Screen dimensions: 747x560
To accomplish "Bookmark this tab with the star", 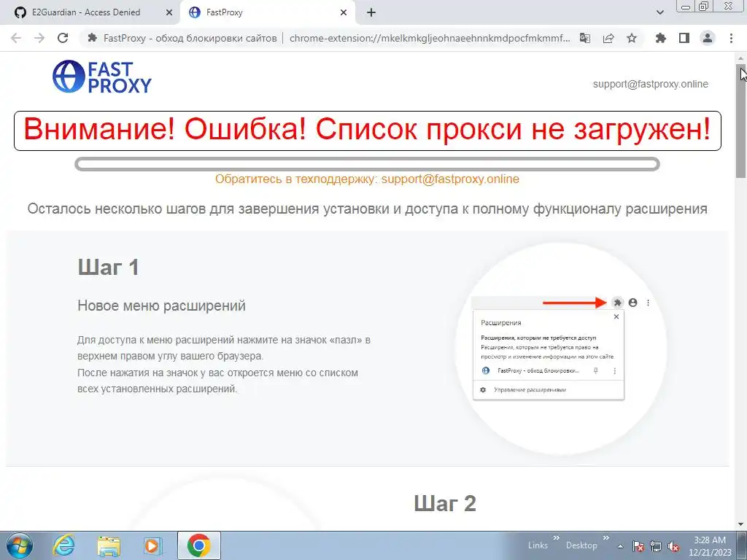I will (x=632, y=38).
